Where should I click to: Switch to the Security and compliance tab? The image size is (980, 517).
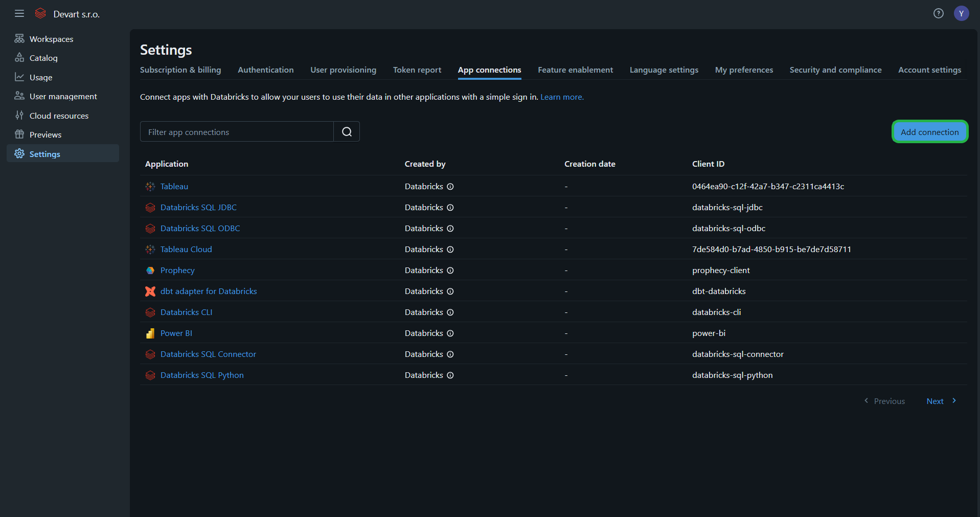835,70
